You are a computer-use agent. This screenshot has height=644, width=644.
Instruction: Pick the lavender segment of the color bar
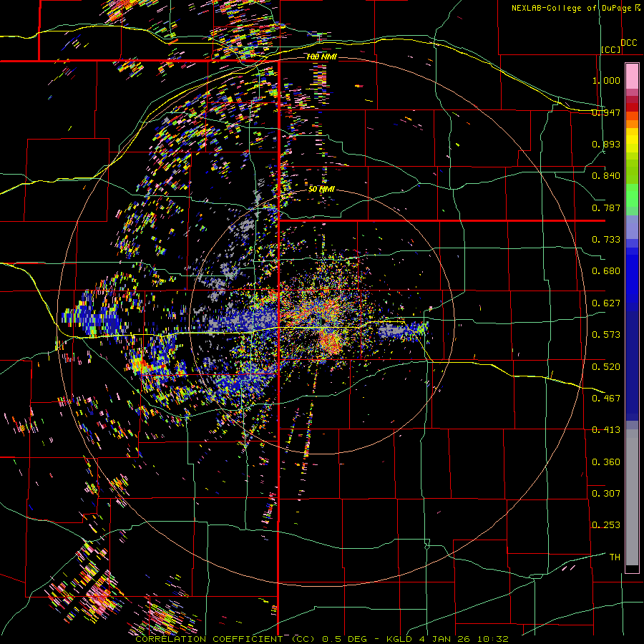click(632, 227)
